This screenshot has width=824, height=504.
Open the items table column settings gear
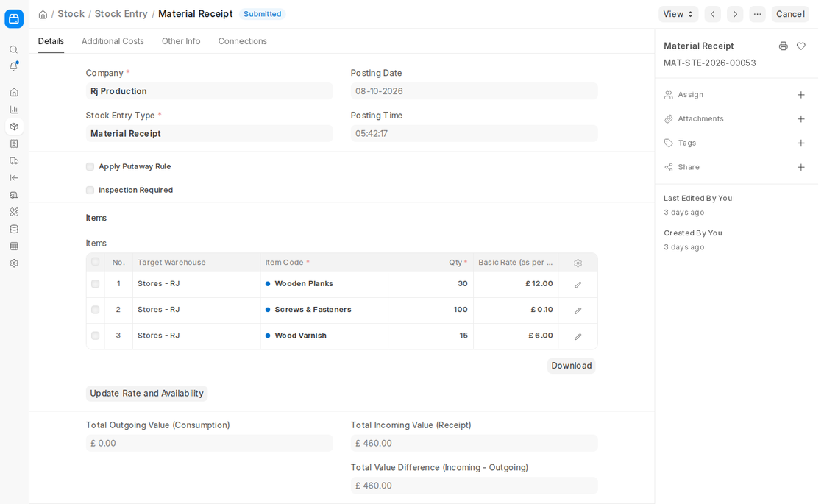tap(578, 263)
